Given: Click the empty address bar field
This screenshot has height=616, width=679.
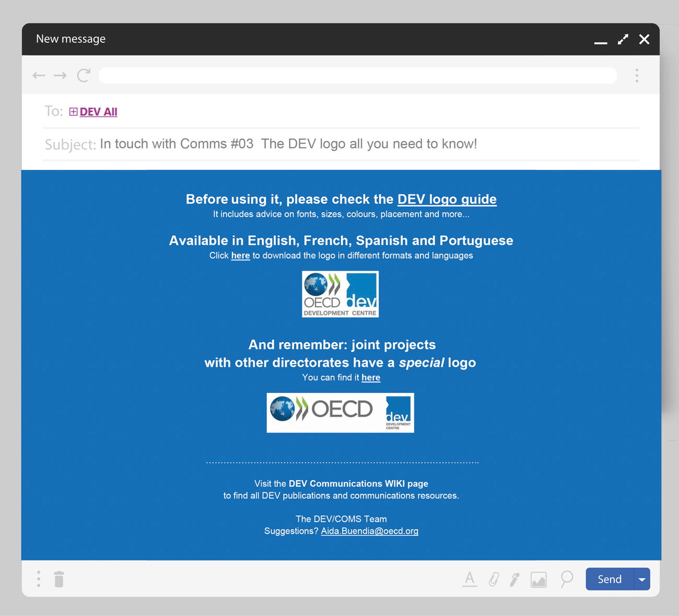Looking at the screenshot, I should click(358, 76).
